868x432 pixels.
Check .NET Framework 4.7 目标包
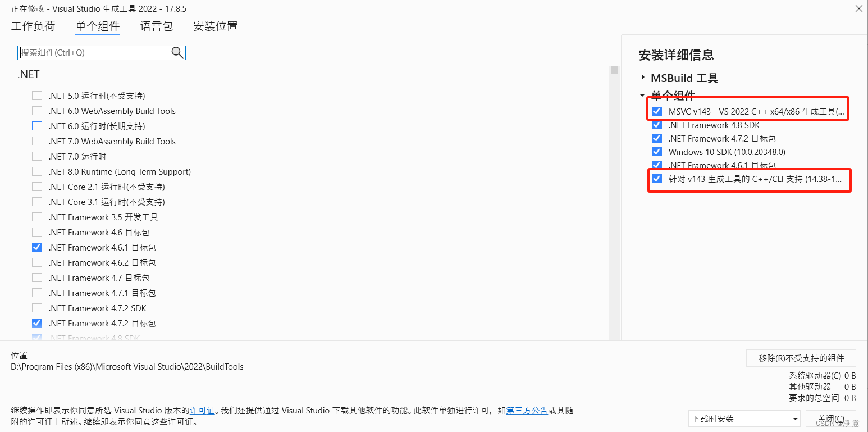click(37, 278)
